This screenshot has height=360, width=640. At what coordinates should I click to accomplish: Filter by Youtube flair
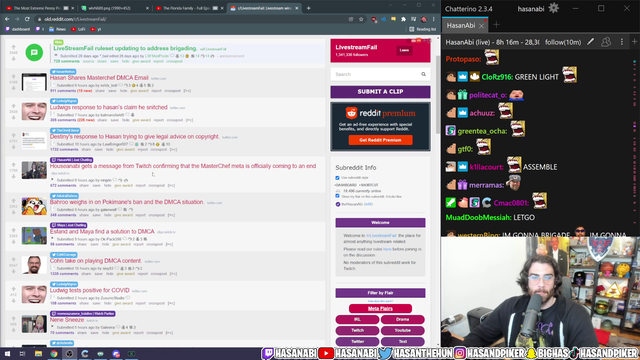[x=402, y=330]
